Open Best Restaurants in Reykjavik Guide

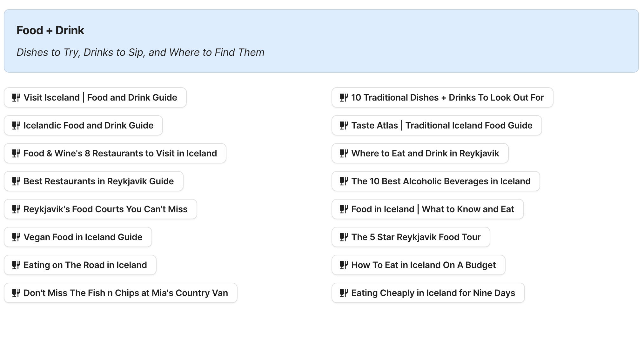(x=98, y=181)
